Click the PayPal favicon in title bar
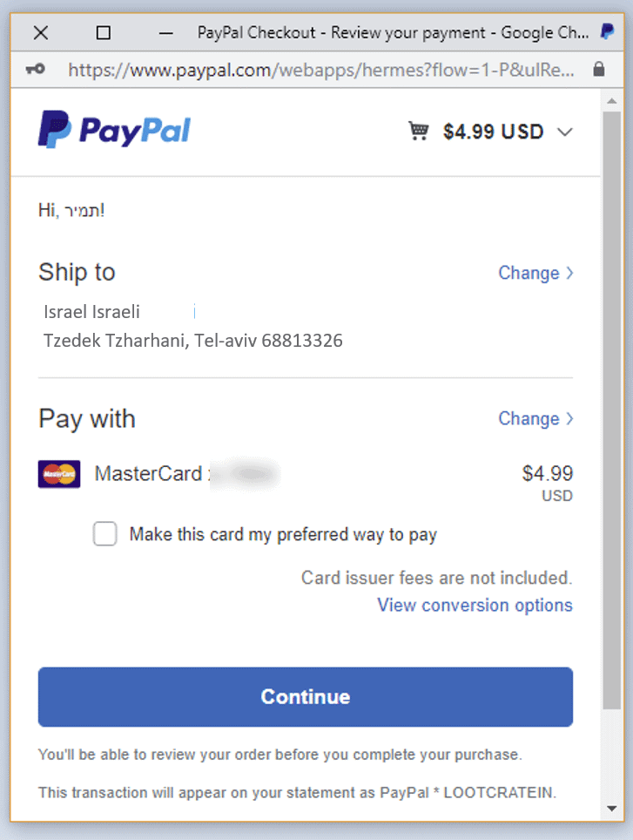The height and width of the screenshot is (840, 633). [607, 32]
